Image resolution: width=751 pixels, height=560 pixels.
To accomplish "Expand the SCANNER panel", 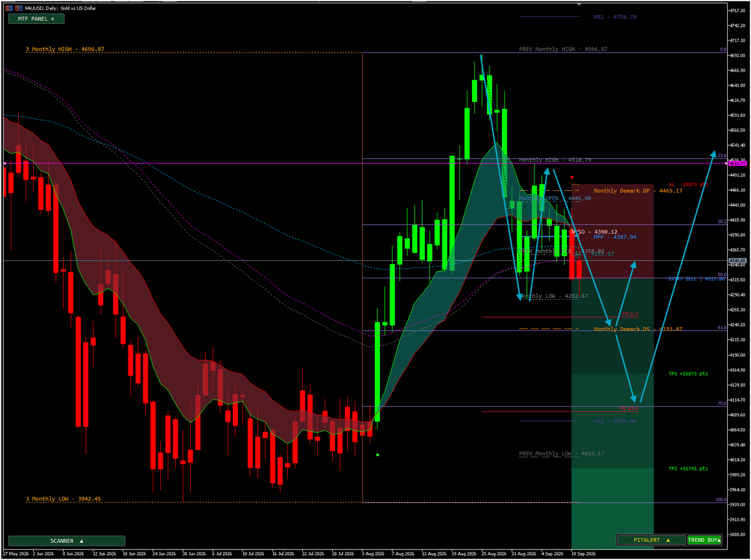I will (66, 541).
